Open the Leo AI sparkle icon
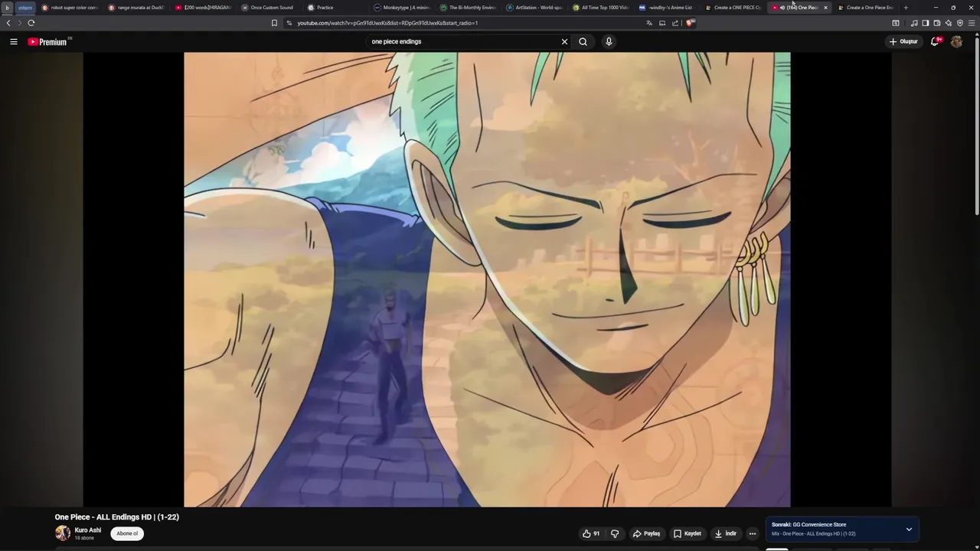 pyautogui.click(x=949, y=23)
